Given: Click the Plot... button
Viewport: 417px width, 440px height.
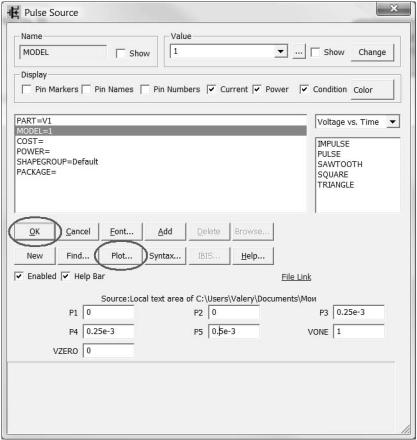Looking at the screenshot, I should coord(122,256).
